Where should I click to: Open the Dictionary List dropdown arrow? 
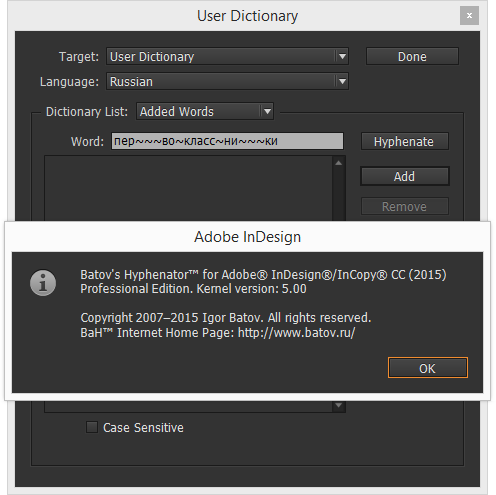click(x=267, y=111)
